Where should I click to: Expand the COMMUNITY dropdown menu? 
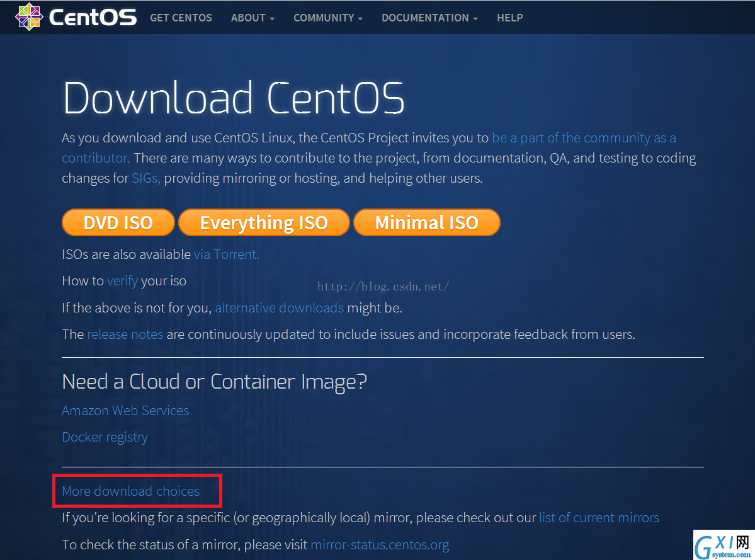tap(328, 18)
